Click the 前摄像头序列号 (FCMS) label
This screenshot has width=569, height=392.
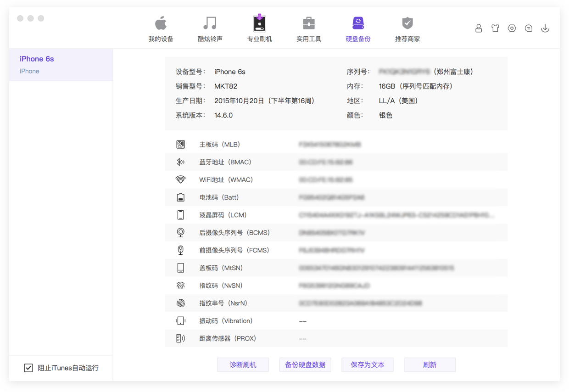click(x=234, y=250)
